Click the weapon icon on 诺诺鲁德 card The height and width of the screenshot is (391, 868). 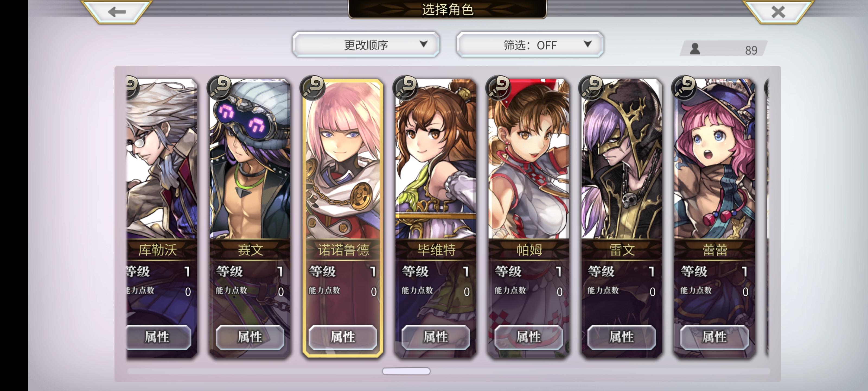click(x=312, y=87)
